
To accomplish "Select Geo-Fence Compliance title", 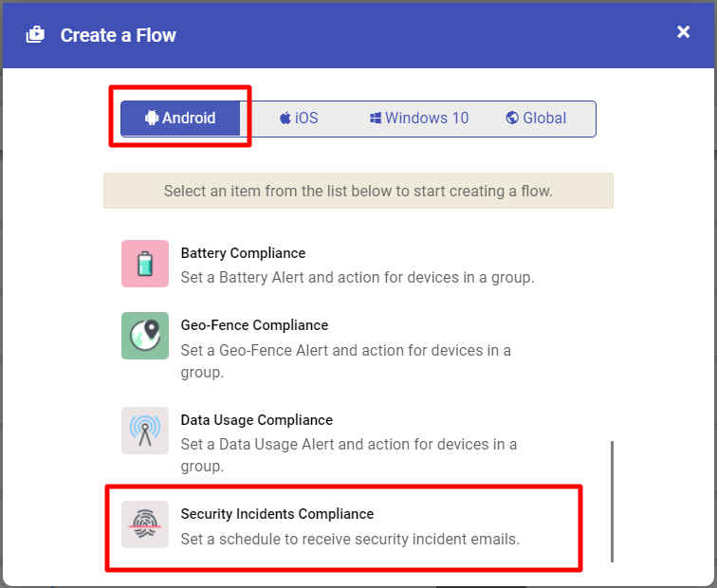I will tap(255, 325).
